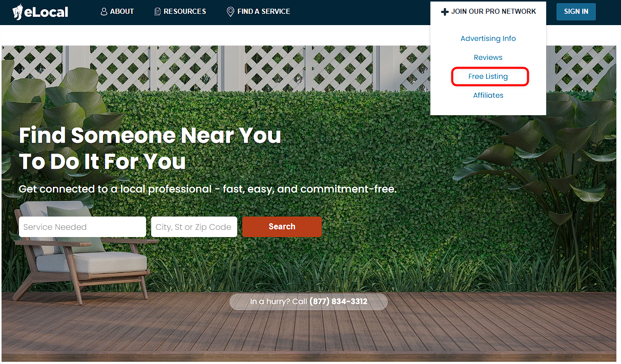Open the Affiliates link
Screen dimensions: 621x364
[488, 95]
